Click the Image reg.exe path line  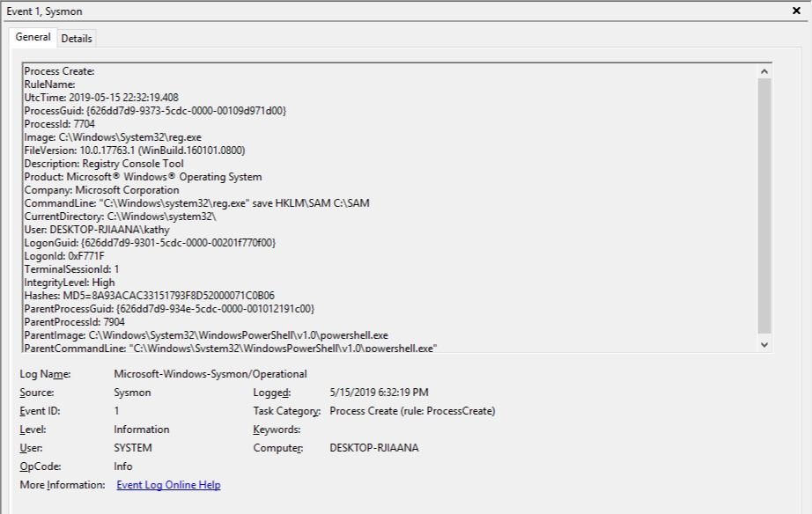[x=114, y=137]
